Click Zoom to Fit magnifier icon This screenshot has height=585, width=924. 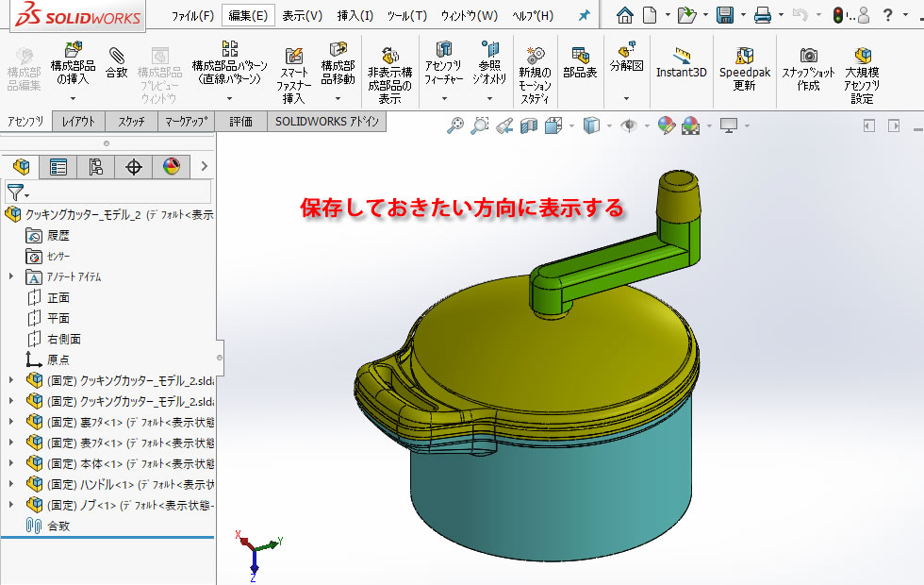tap(454, 125)
